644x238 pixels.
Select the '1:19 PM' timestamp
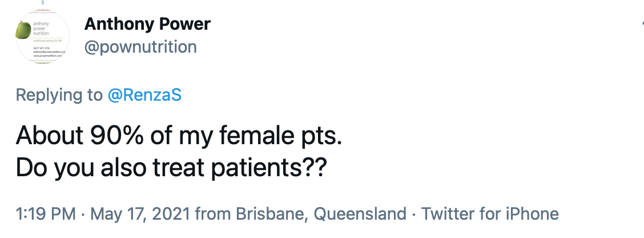pos(45,214)
